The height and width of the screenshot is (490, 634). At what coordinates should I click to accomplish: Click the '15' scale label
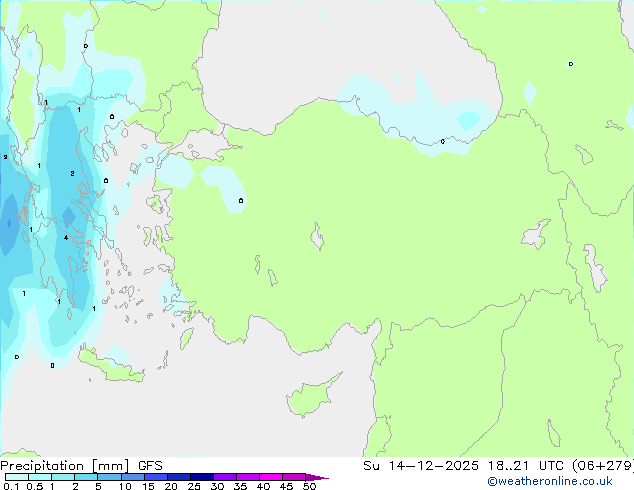pos(148,486)
